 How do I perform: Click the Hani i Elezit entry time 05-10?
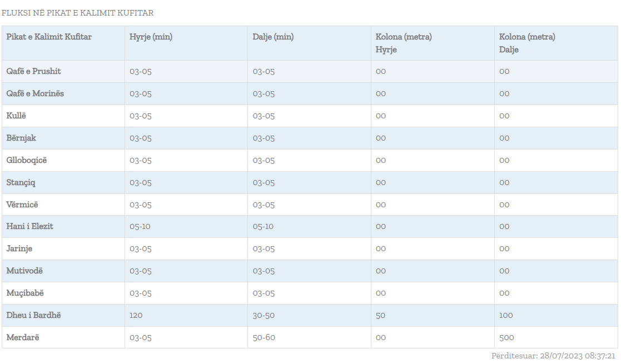point(140,227)
